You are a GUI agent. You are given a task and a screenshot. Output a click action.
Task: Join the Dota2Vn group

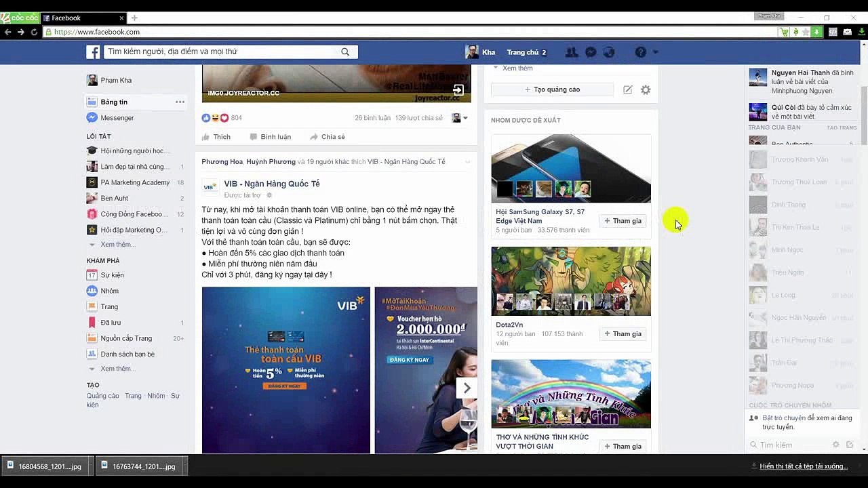click(x=623, y=333)
